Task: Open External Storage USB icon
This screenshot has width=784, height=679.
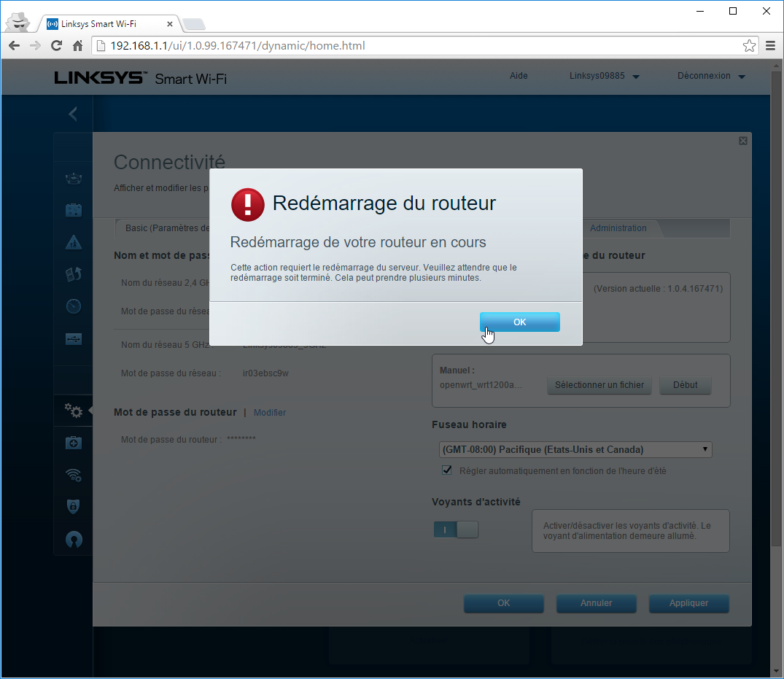Action: 74,338
